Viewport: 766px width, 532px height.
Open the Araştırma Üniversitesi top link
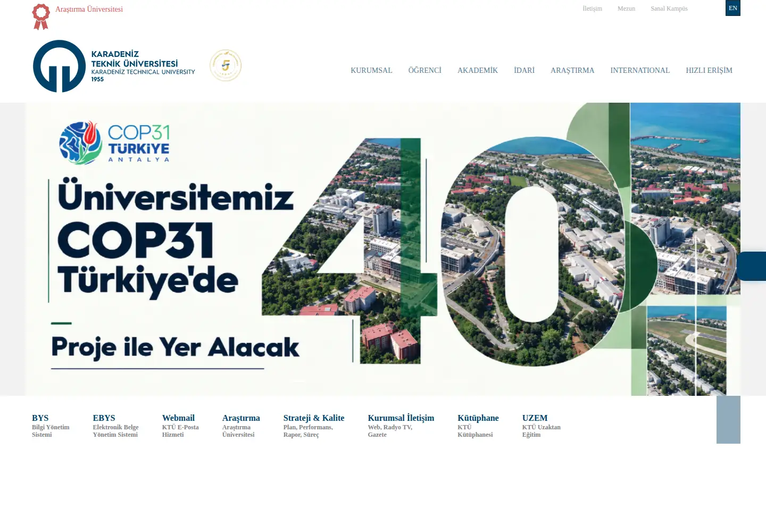tap(89, 9)
